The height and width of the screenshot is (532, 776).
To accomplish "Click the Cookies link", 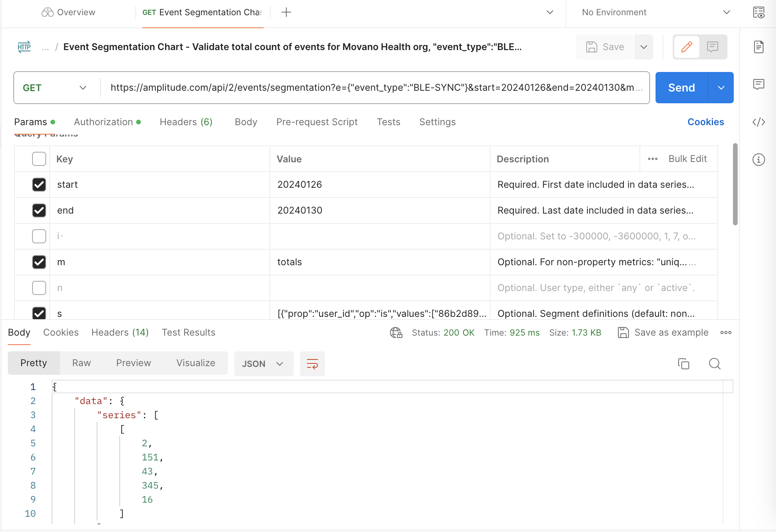I will click(x=705, y=122).
